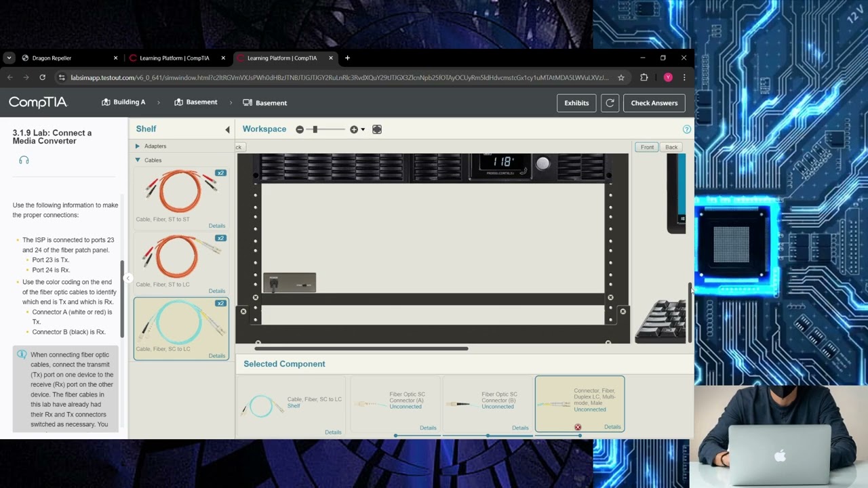This screenshot has width=868, height=488.
Task: Select the current Basement breadcrumb
Action: (x=265, y=103)
